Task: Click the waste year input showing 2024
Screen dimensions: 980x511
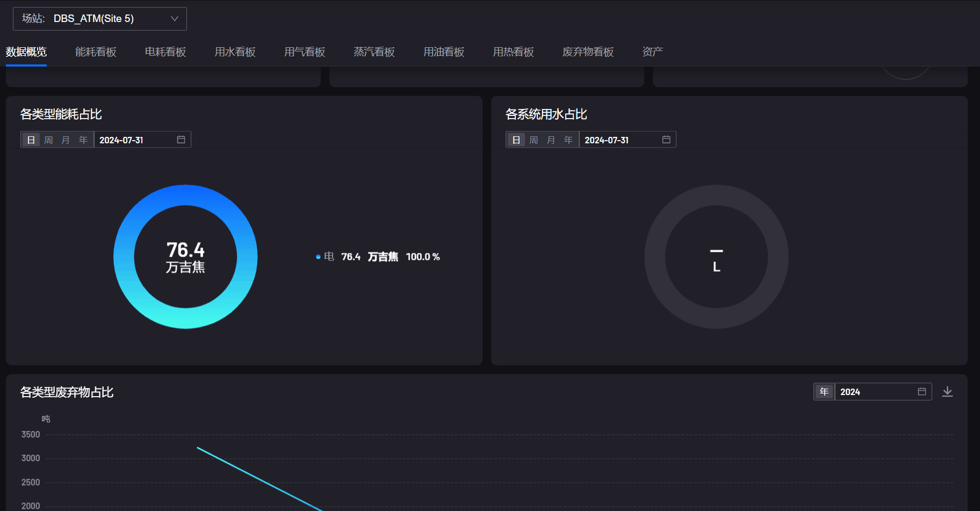Action: point(873,392)
